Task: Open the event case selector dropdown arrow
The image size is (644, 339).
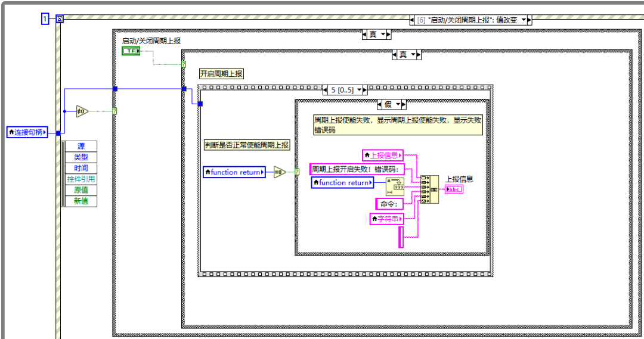Action: pyautogui.click(x=524, y=20)
